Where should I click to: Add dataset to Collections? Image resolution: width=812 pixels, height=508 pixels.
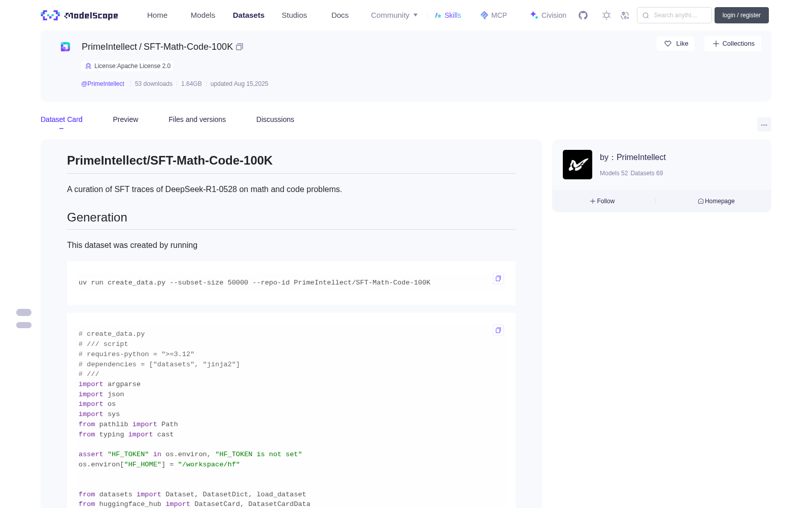(733, 44)
